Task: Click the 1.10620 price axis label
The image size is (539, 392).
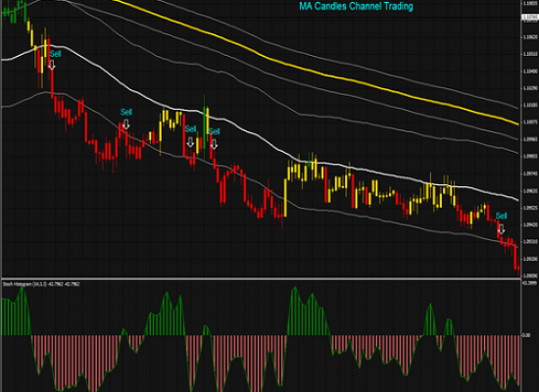Action: point(530,36)
